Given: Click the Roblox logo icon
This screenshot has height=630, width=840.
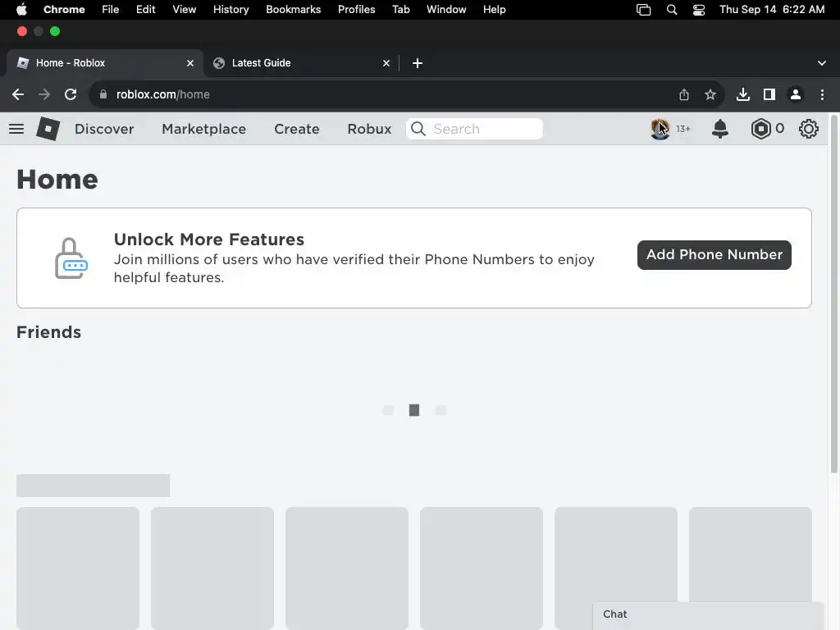Looking at the screenshot, I should 48,129.
